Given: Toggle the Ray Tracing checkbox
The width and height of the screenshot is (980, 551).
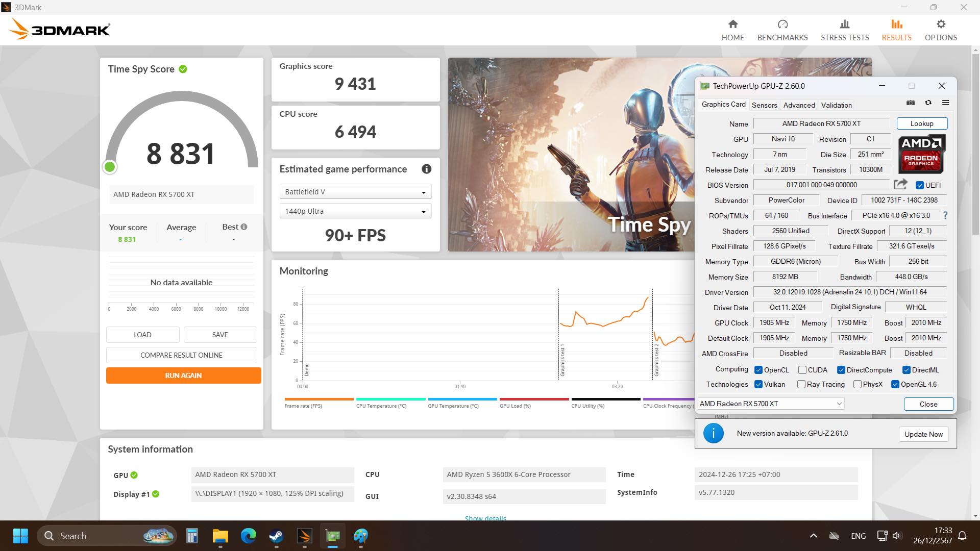Looking at the screenshot, I should click(x=801, y=384).
